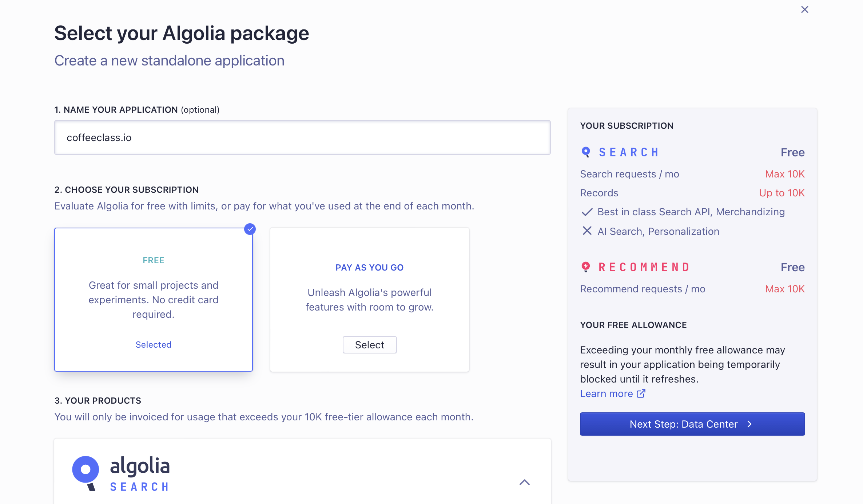This screenshot has width=863, height=504.
Task: Collapse the Algolia Search product section
Action: (524, 483)
